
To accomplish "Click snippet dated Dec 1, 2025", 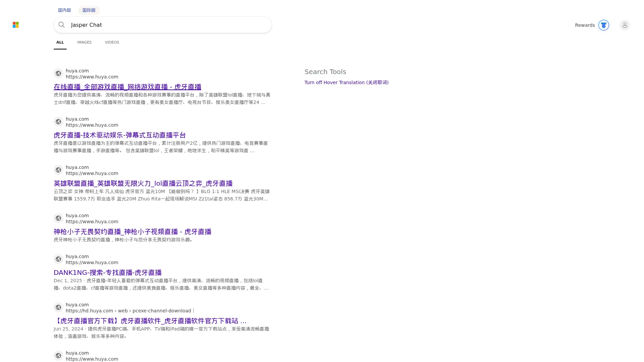I will [x=161, y=284].
